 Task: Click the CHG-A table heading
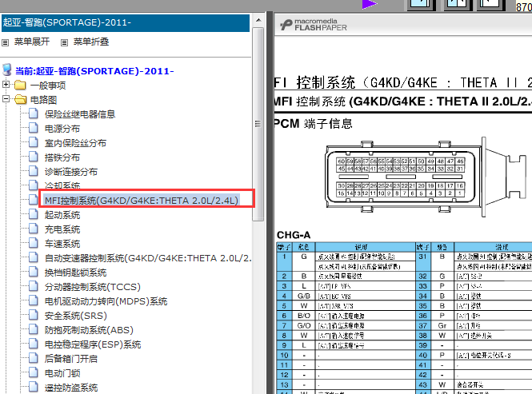294,235
